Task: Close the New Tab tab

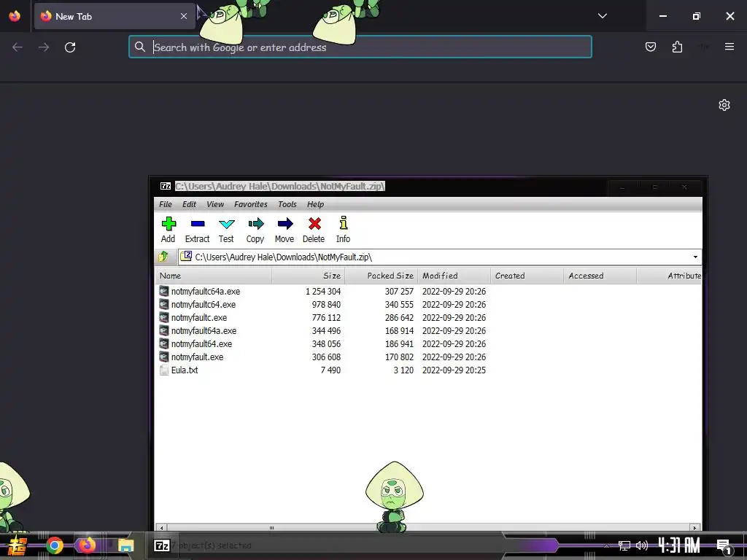Action: (x=183, y=16)
